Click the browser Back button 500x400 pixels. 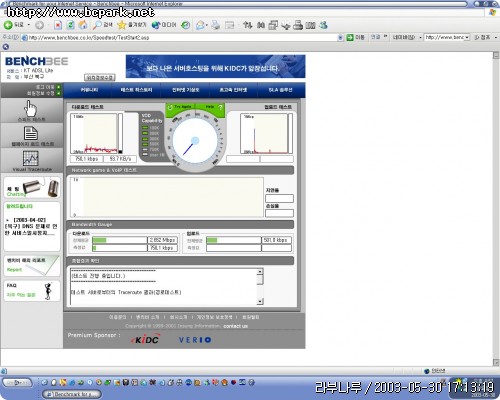(x=13, y=25)
